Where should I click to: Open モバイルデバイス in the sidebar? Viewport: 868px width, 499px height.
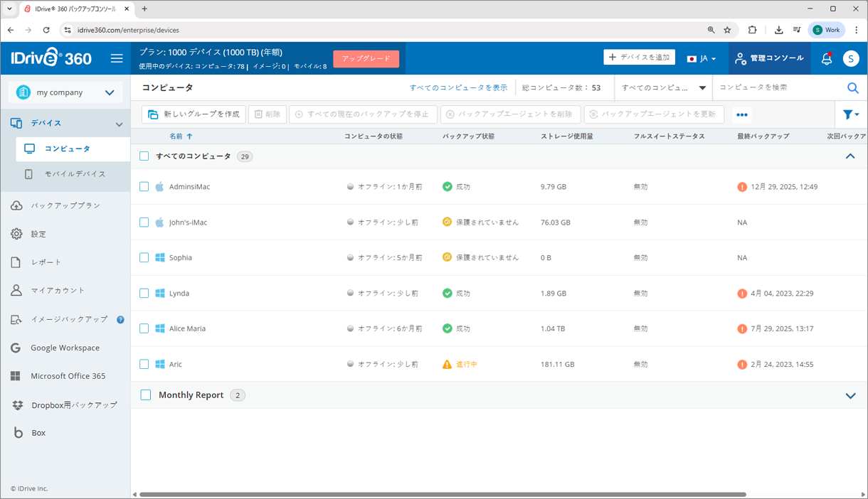coord(75,174)
